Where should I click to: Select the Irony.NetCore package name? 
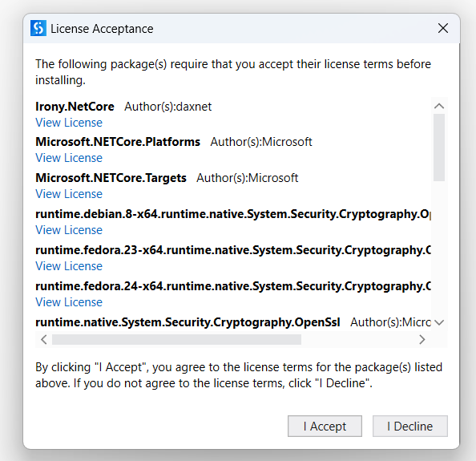click(75, 107)
